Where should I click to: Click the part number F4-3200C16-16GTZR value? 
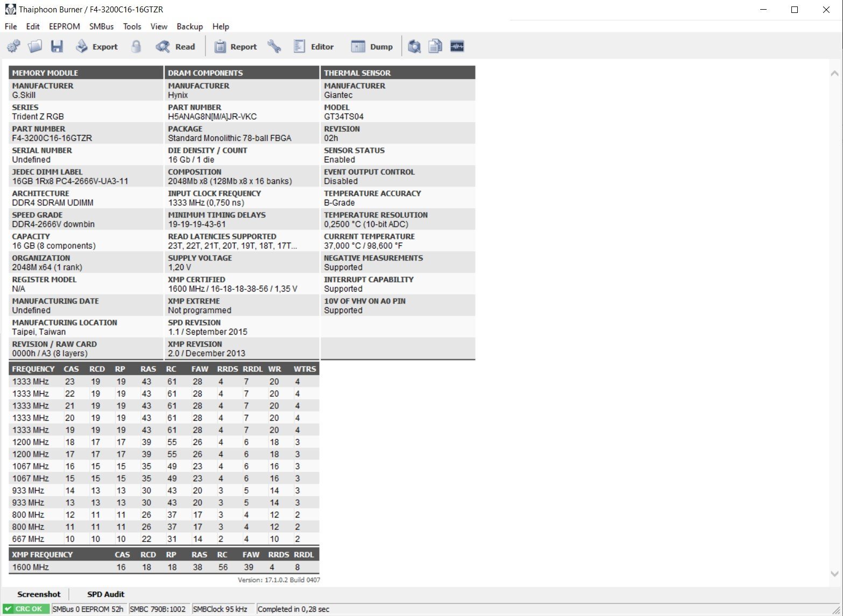coord(52,138)
